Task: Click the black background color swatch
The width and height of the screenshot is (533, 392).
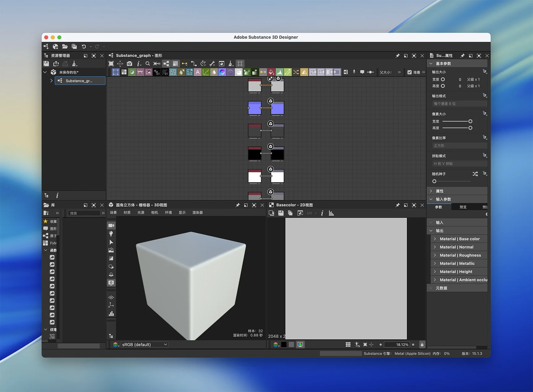Action: click(284, 345)
